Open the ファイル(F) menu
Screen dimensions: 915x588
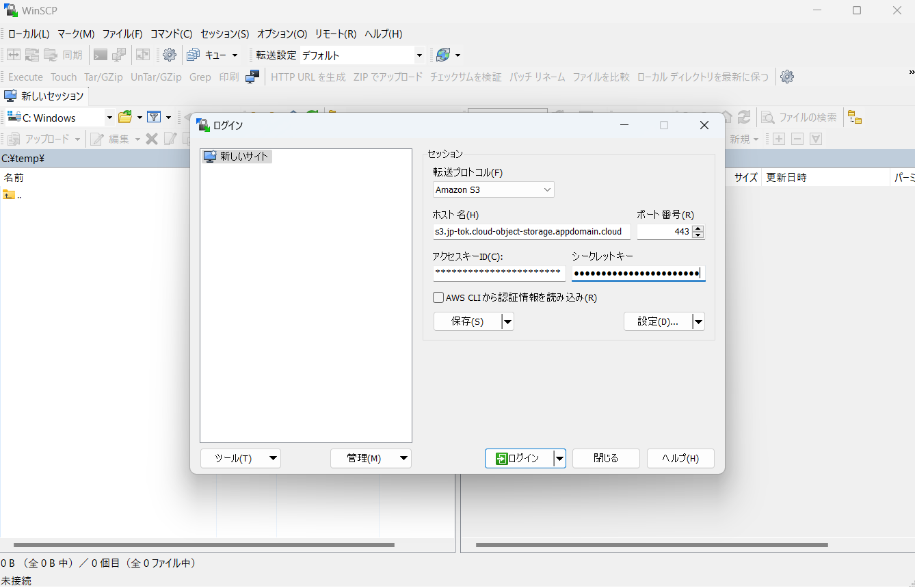[x=122, y=34]
